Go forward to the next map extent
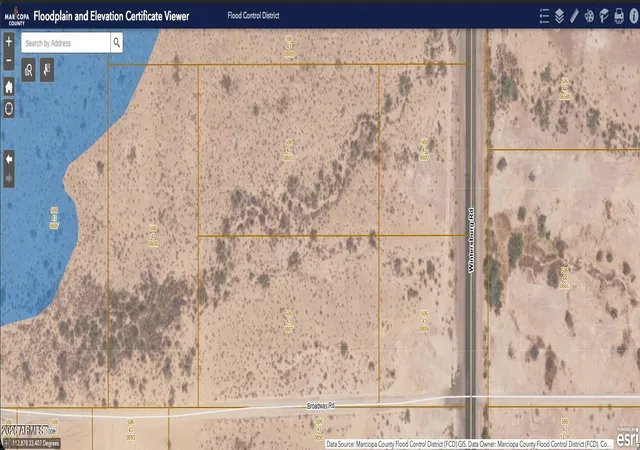This screenshot has height=450, width=640. coord(9,178)
